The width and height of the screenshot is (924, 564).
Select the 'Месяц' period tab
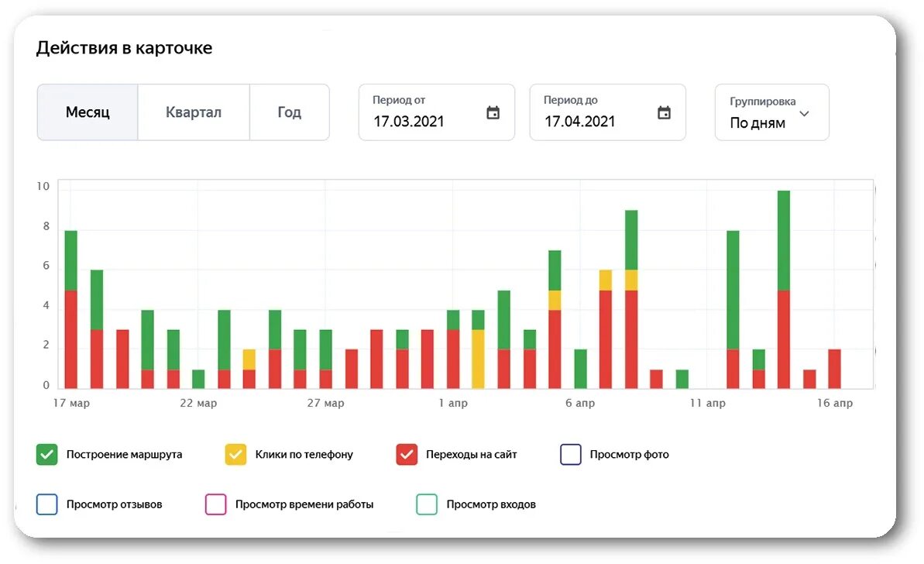tap(88, 112)
